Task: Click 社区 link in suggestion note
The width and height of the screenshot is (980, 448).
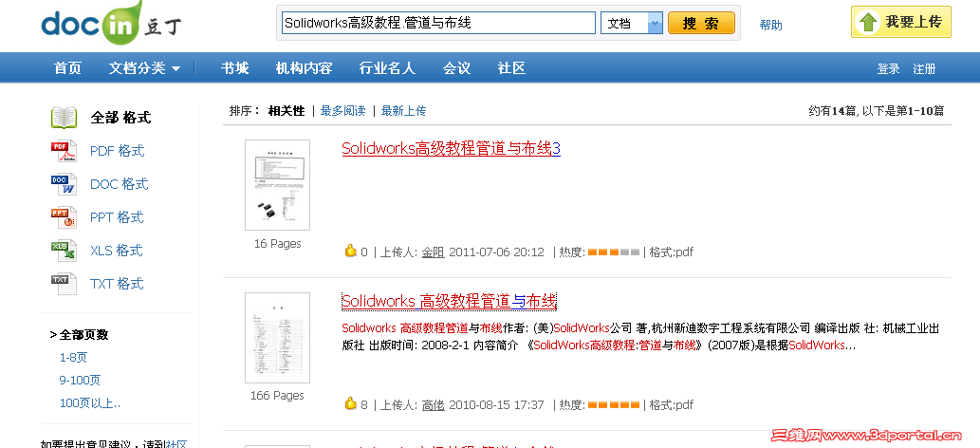Action: (176, 443)
